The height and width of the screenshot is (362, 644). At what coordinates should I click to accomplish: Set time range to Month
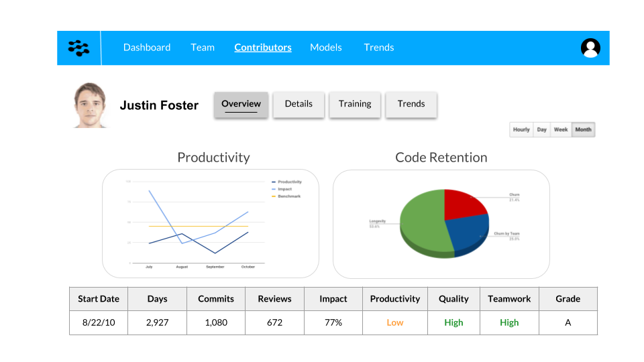pos(583,129)
